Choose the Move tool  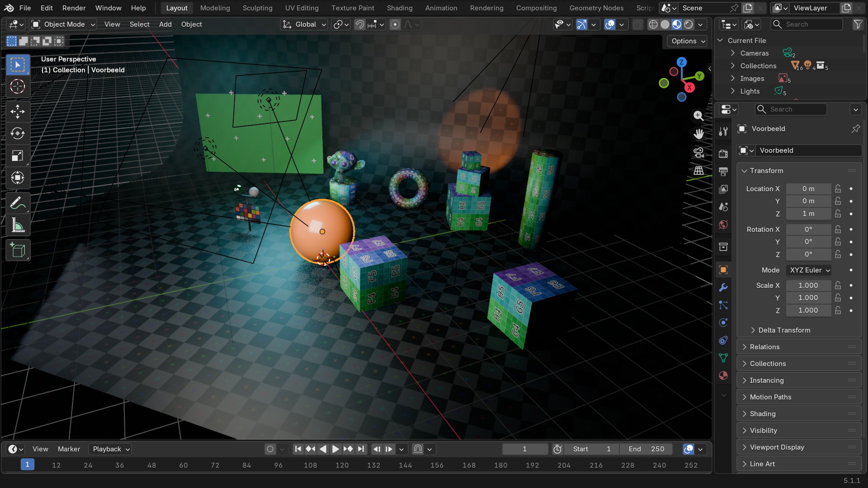pyautogui.click(x=18, y=112)
